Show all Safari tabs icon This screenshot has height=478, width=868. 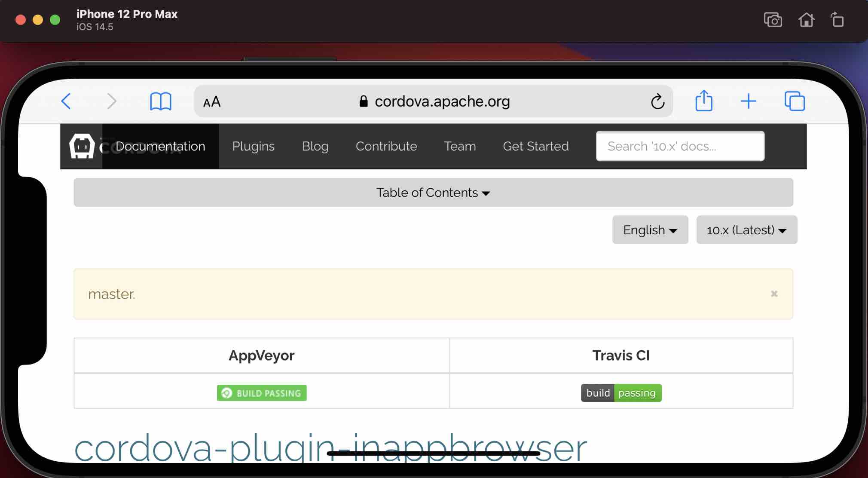coord(795,101)
